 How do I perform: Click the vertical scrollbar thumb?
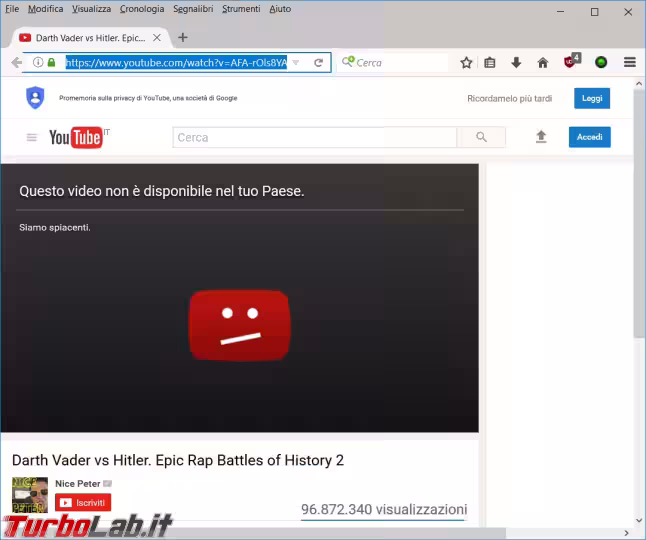639,214
